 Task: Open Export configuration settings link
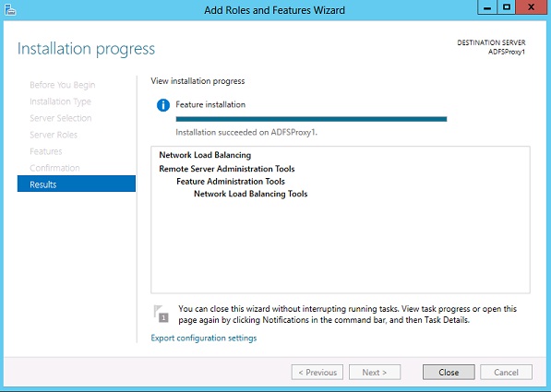204,338
